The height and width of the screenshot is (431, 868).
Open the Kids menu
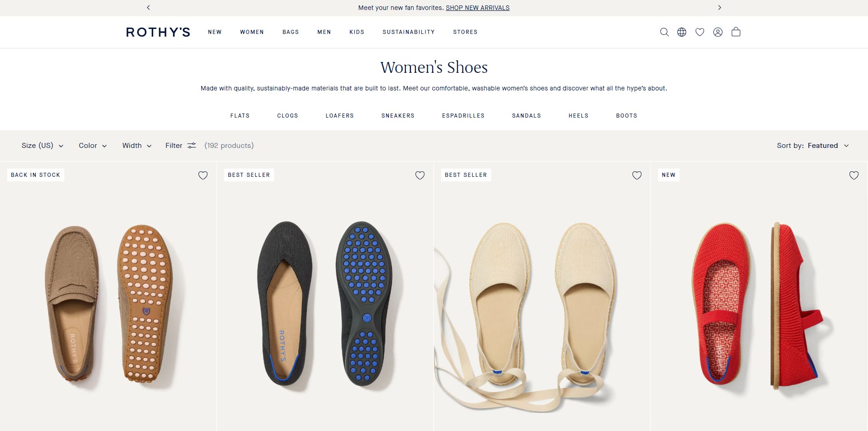357,32
